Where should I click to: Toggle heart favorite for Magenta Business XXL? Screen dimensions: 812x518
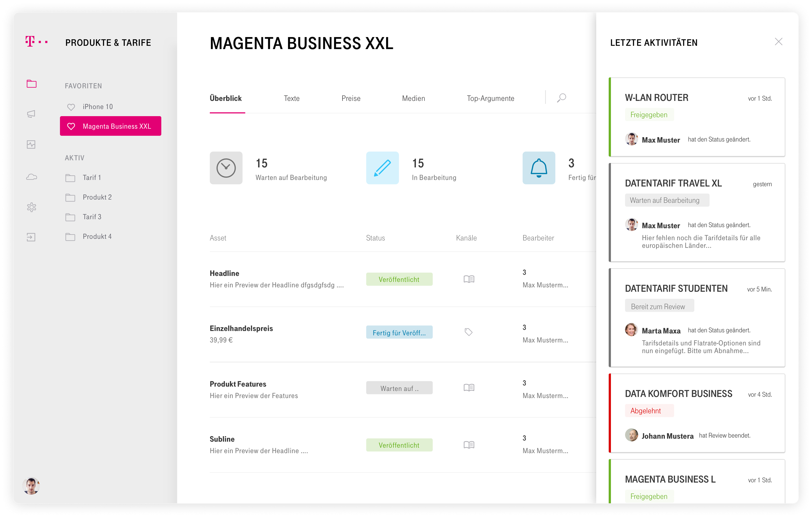(71, 126)
